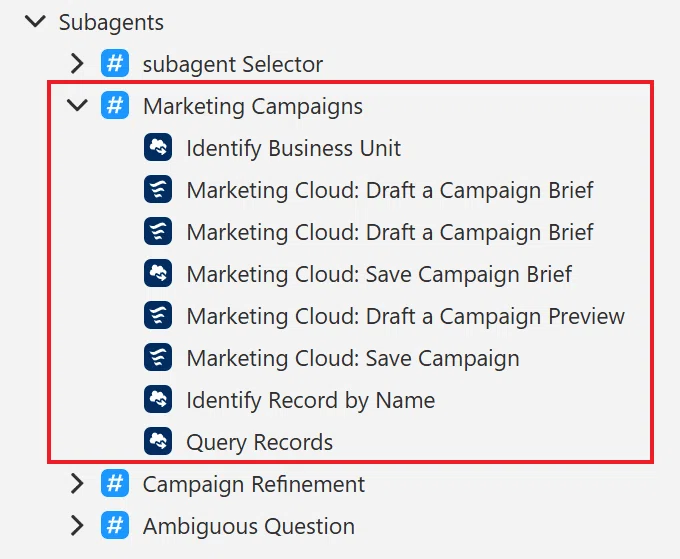The image size is (680, 559).
Task: Click the Identify Record by Name icon
Action: click(x=158, y=399)
